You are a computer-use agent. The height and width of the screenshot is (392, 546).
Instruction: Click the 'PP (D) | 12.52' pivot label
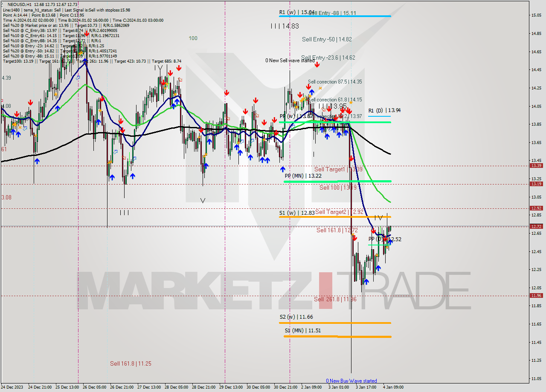pos(385,239)
